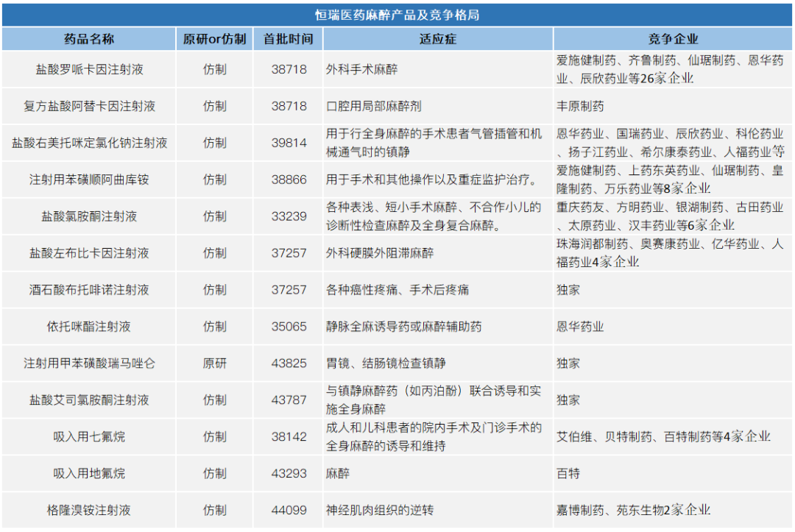The width and height of the screenshot is (795, 532).
Task: Select indication 口腔用局部麻醉剂
Action: point(374,107)
